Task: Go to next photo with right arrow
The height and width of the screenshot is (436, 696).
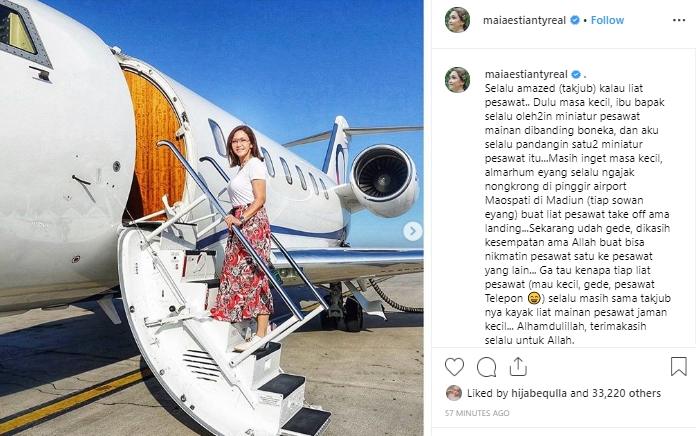Action: [411, 232]
